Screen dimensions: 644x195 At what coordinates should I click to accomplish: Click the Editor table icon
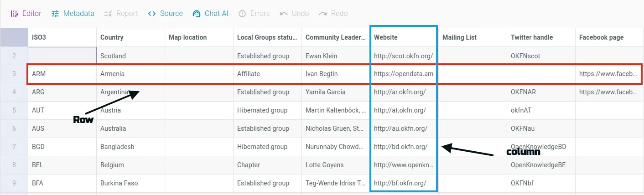14,14
